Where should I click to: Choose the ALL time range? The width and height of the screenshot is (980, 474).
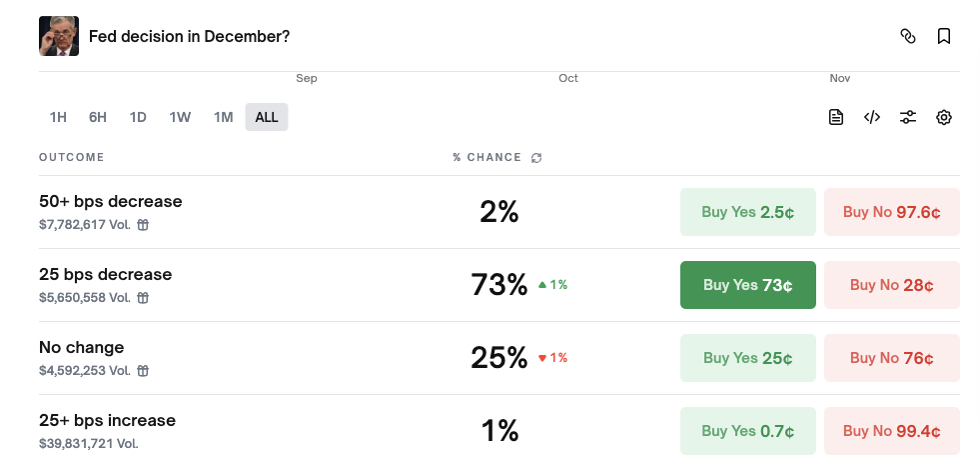point(267,117)
